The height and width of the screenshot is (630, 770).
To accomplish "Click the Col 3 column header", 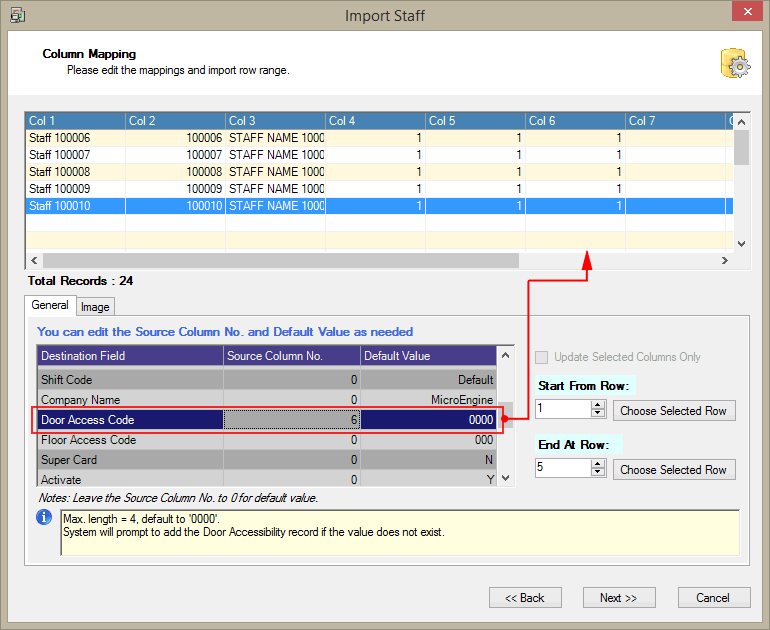I will click(x=275, y=121).
